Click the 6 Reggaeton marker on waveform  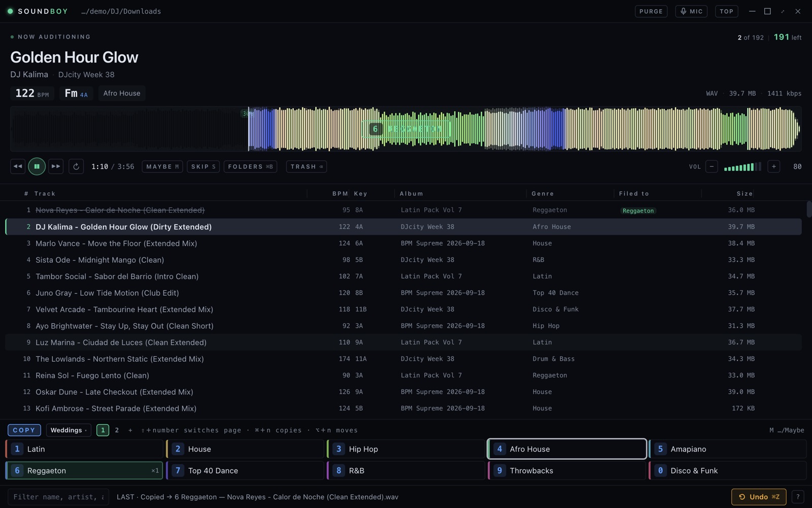pos(406,129)
